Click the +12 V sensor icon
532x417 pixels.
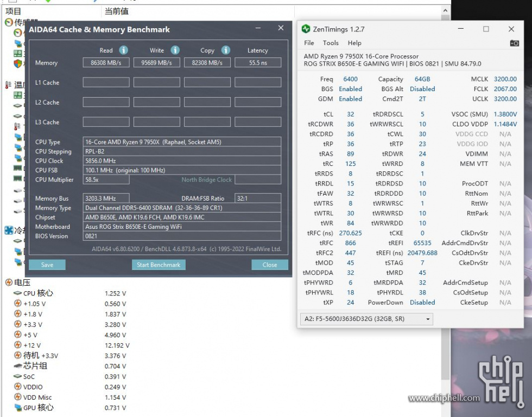point(17,345)
